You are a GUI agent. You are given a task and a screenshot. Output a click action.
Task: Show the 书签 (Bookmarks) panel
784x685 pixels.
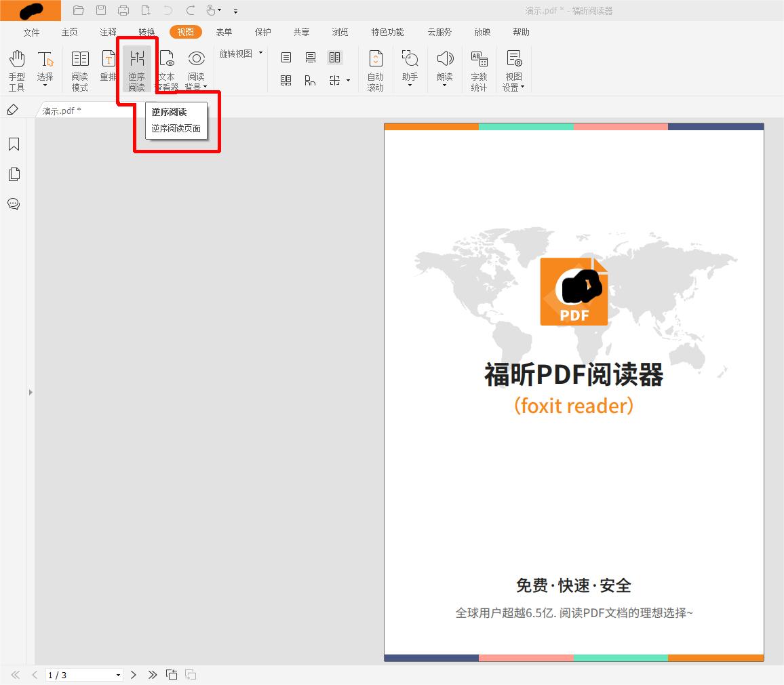[14, 144]
